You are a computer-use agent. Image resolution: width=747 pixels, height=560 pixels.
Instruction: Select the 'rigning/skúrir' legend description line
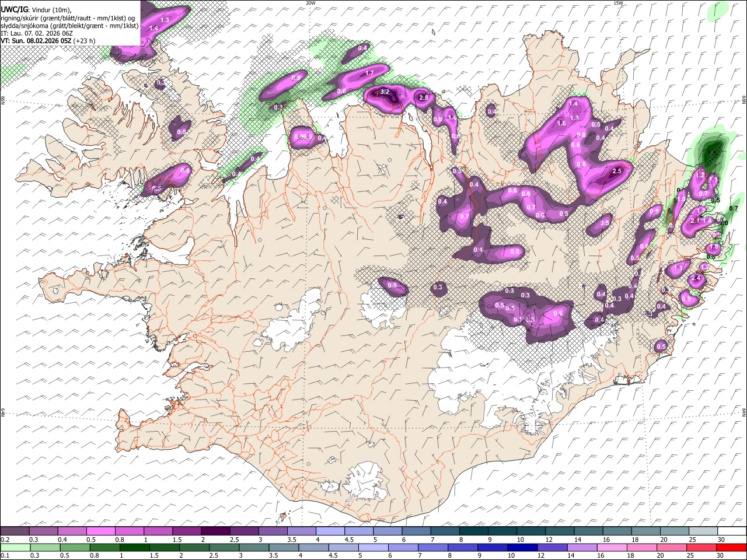pos(68,17)
